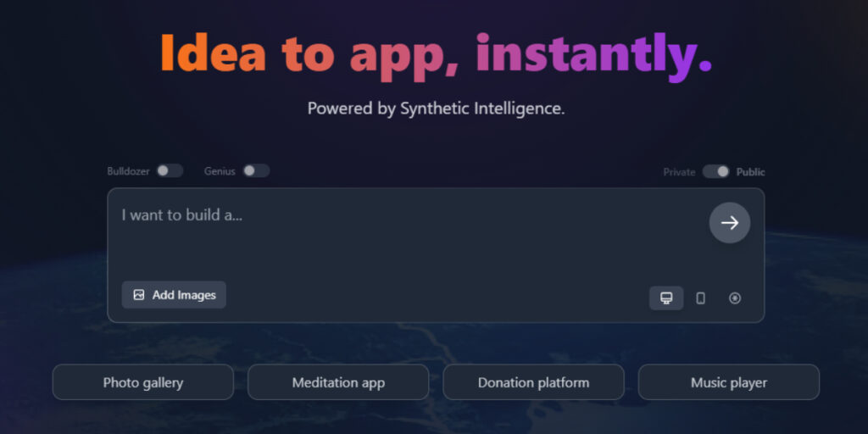Screen dimensions: 868x434
Task: Click the arrow submit button
Action: click(x=730, y=223)
